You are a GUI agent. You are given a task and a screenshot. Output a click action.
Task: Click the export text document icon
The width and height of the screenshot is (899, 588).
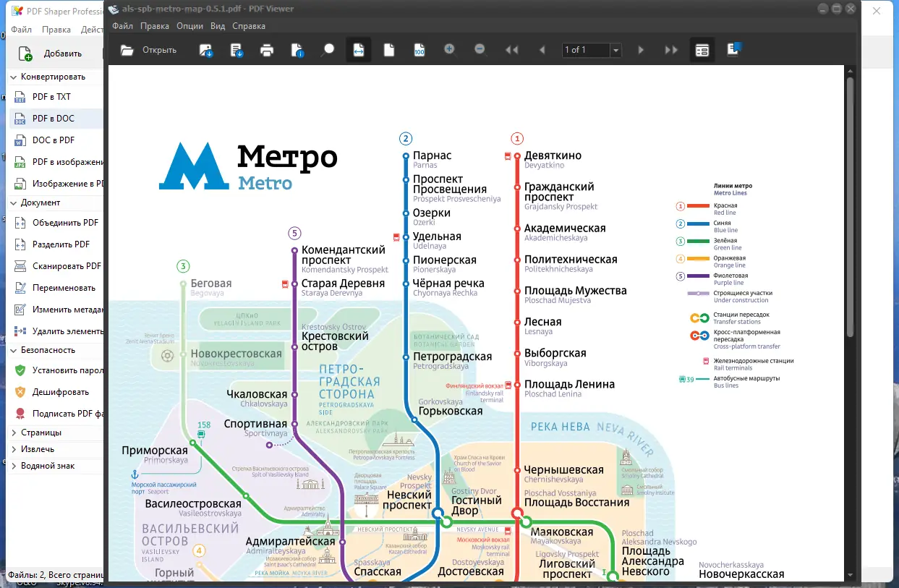click(x=237, y=50)
